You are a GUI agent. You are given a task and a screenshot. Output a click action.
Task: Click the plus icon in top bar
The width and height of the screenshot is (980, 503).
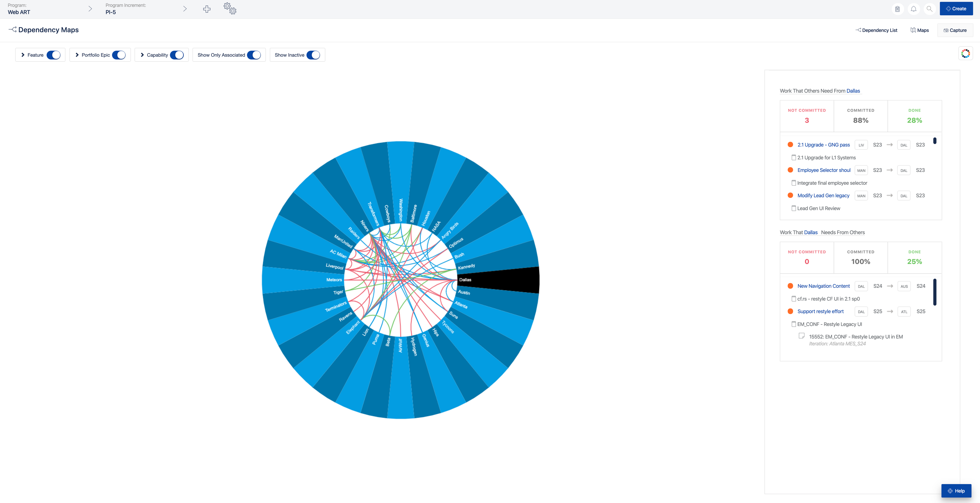pyautogui.click(x=206, y=9)
